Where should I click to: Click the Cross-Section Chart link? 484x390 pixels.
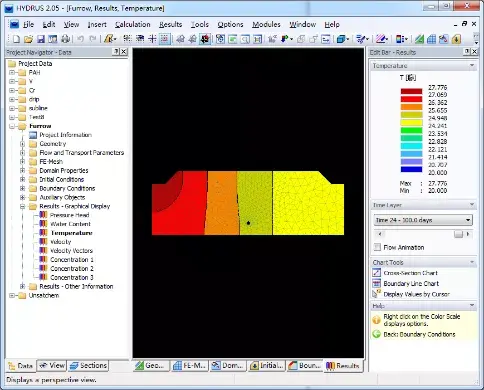point(410,273)
